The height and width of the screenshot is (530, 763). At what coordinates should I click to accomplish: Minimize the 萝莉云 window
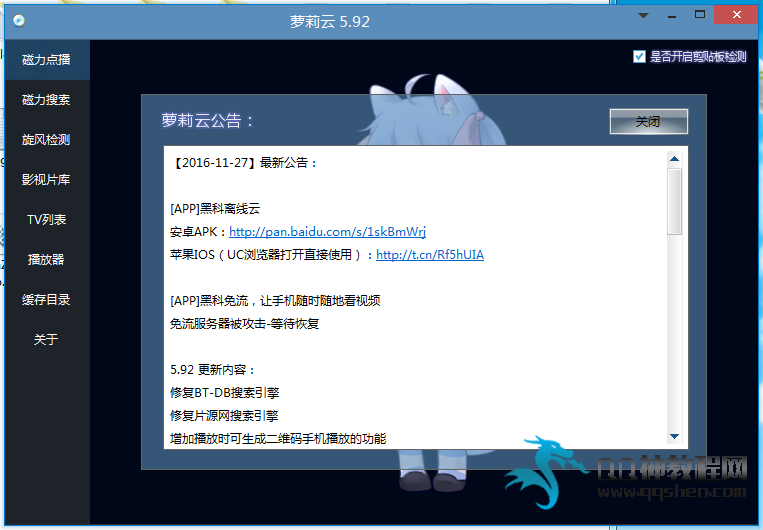coord(672,17)
